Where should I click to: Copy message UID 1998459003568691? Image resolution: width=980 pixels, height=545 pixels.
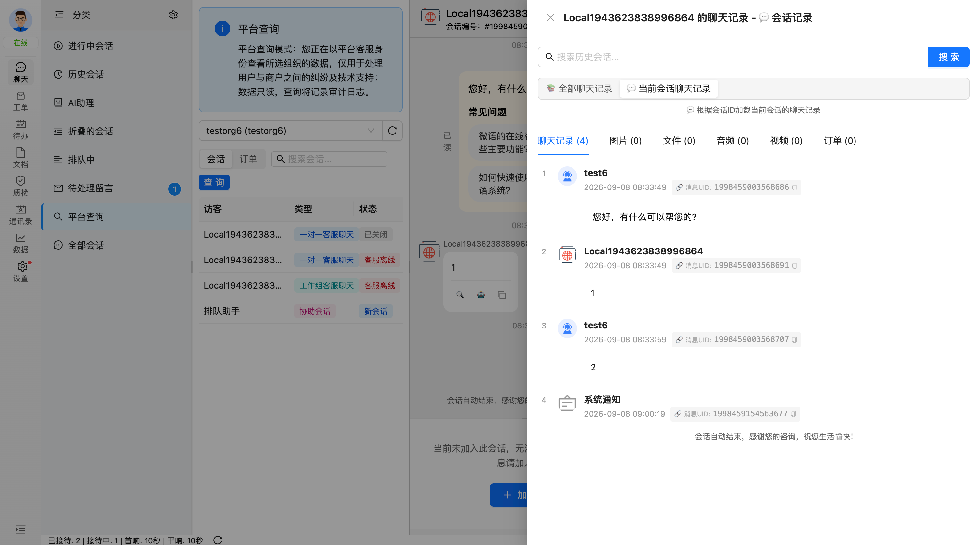[794, 265]
